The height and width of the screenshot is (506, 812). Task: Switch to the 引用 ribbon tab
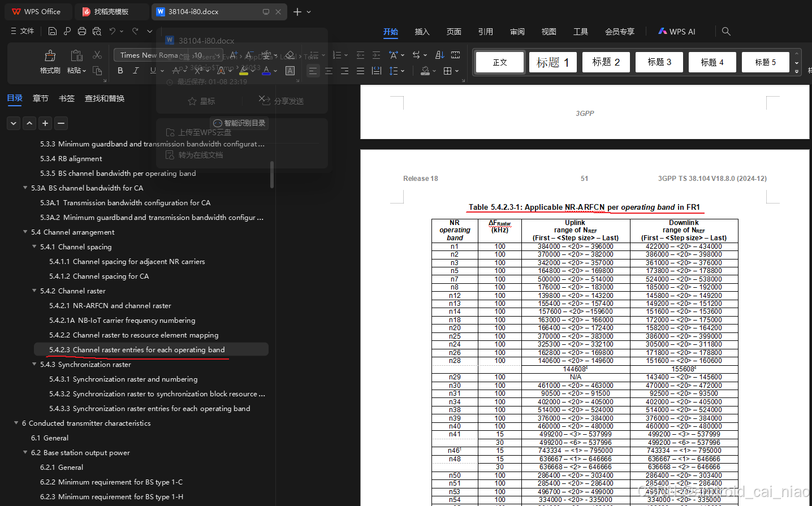tap(485, 32)
